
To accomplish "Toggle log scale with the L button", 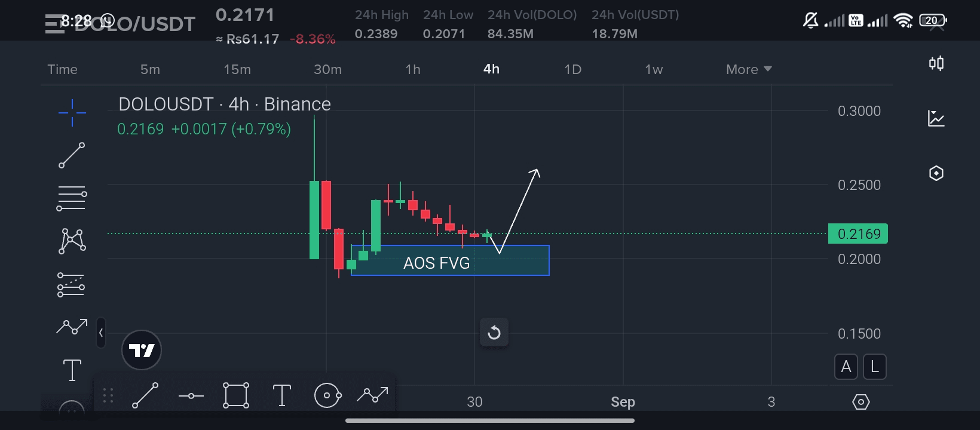I will pyautogui.click(x=875, y=367).
